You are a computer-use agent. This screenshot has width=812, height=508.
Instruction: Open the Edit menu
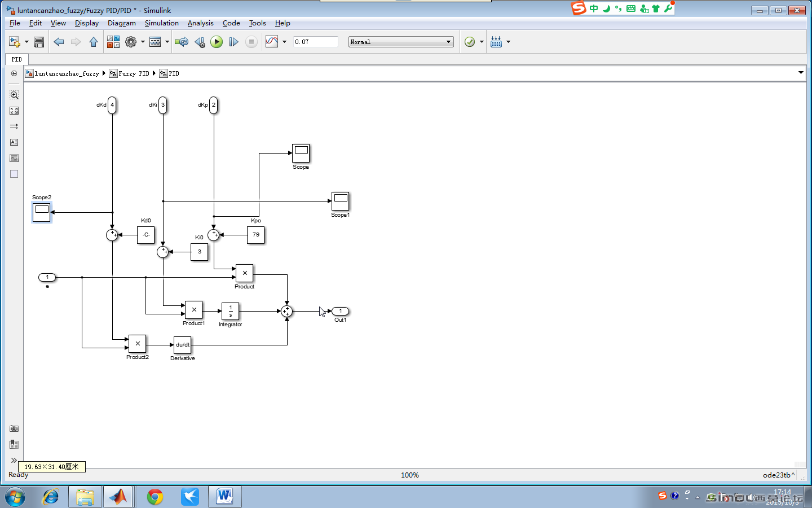[x=36, y=23]
